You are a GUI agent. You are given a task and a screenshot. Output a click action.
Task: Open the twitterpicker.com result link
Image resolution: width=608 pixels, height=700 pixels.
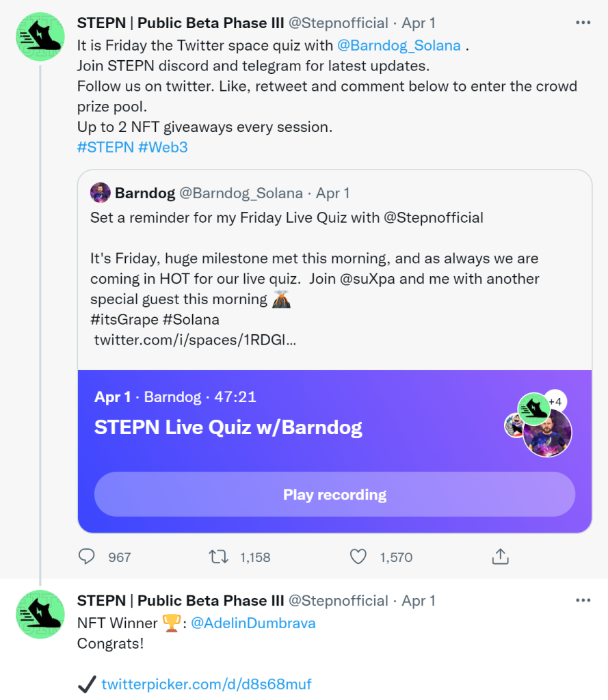click(x=206, y=684)
